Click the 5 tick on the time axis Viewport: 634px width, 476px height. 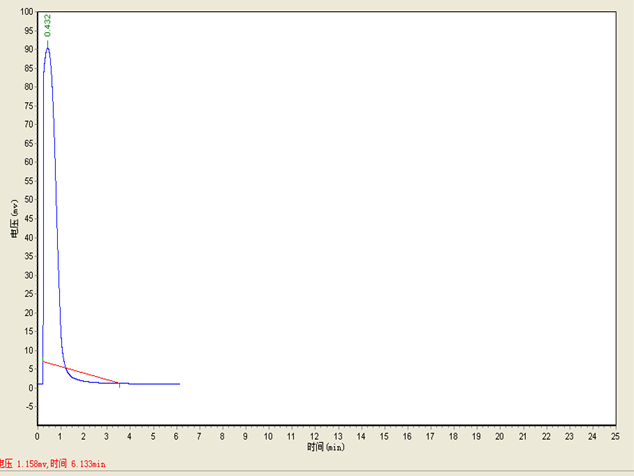pyautogui.click(x=153, y=437)
